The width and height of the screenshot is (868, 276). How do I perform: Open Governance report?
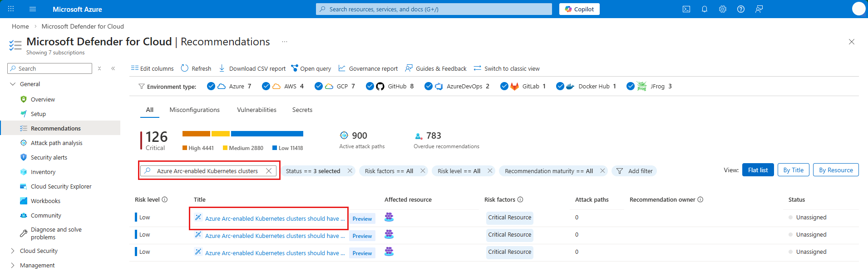[368, 68]
